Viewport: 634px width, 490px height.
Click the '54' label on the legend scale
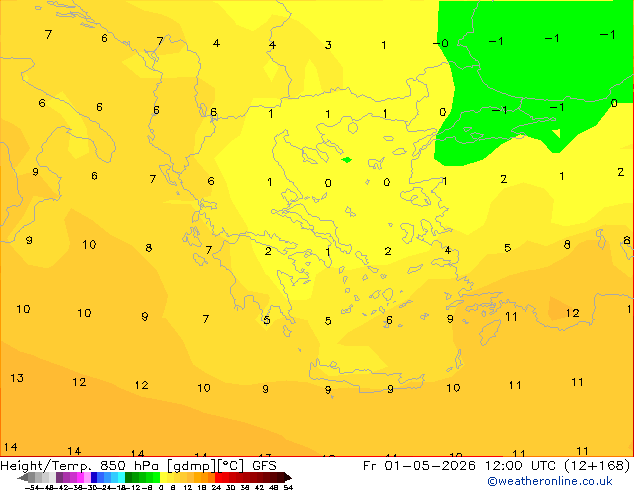pyautogui.click(x=288, y=488)
